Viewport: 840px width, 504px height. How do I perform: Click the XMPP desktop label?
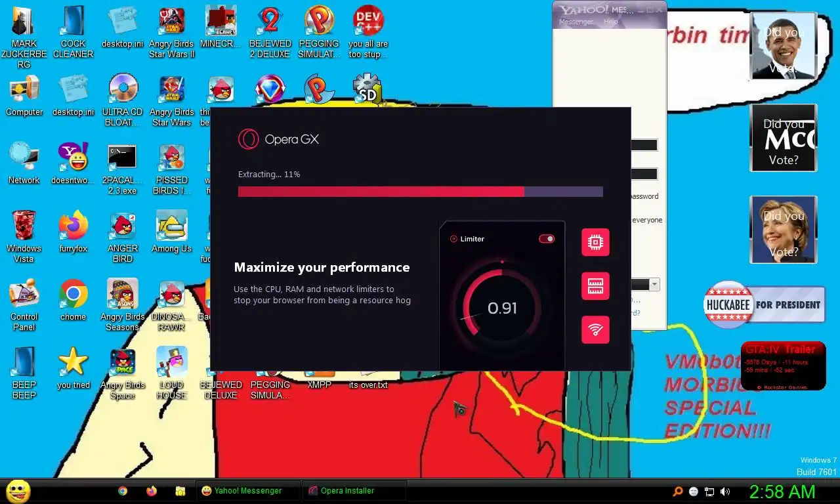(x=320, y=385)
